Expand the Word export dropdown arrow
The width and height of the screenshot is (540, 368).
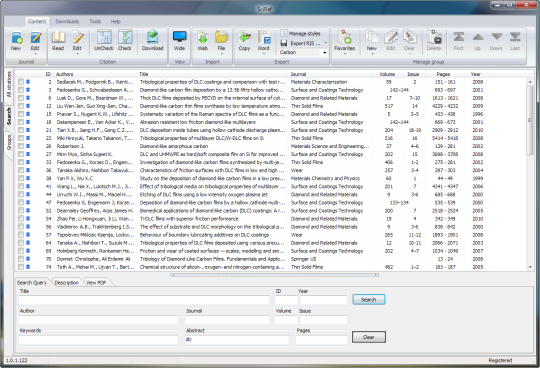(x=263, y=54)
